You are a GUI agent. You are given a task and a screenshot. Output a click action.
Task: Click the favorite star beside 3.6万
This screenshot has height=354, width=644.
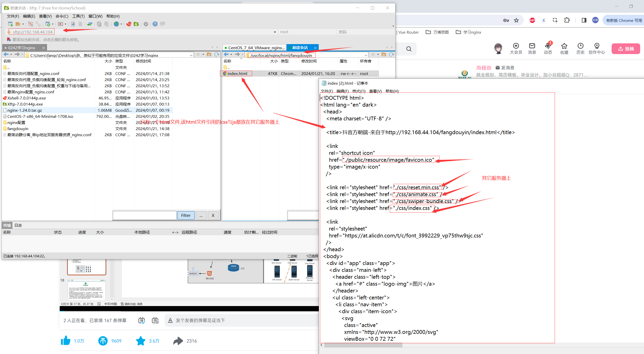point(141,341)
